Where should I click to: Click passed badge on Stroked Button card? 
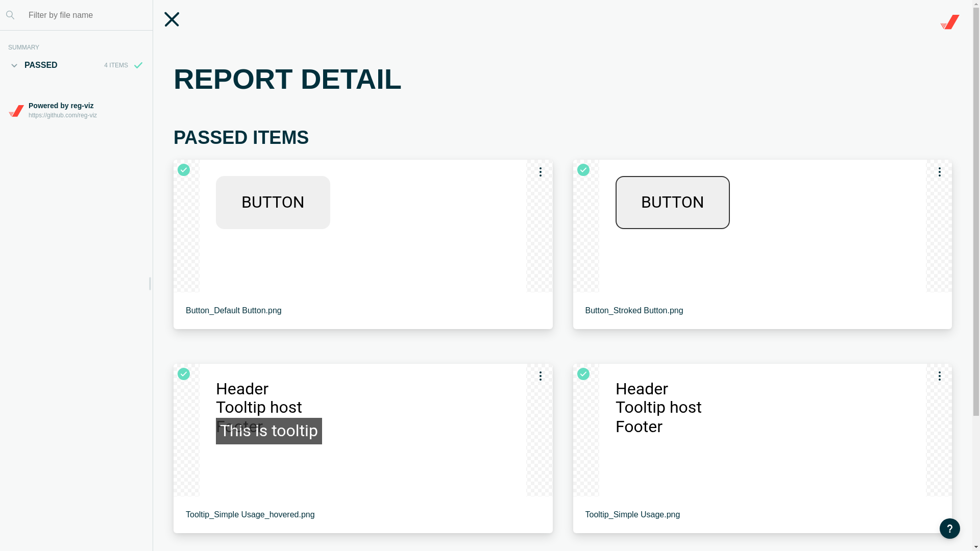pyautogui.click(x=583, y=170)
